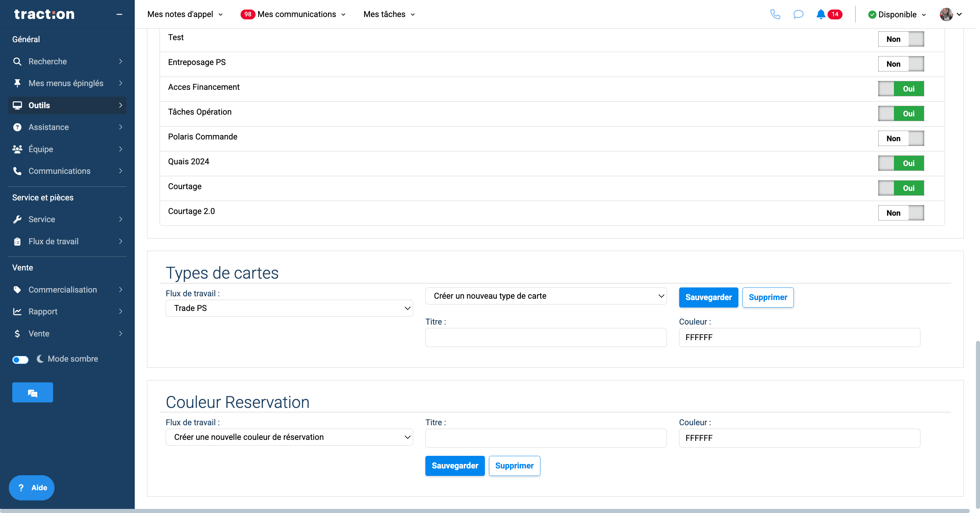Click Supprimer in Types de cartes
The width and height of the screenshot is (980, 513).
[x=768, y=297]
